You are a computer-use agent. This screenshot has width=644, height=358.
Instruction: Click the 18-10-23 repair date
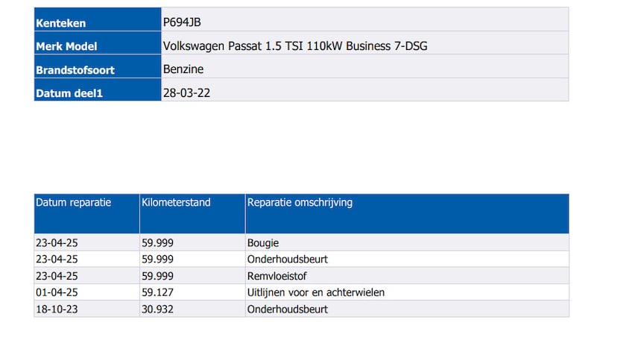[57, 309]
